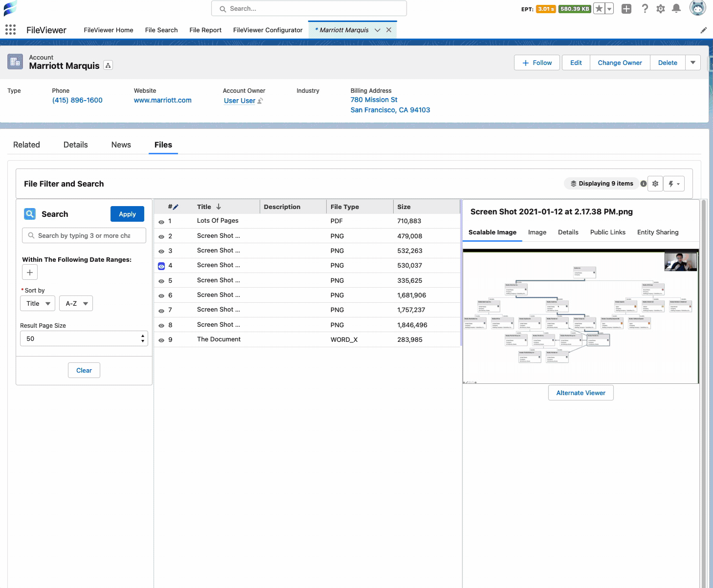Sort by Title column arrow
The image size is (713, 588).
[218, 207]
